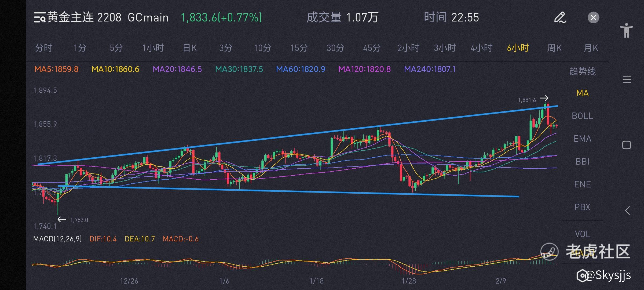Choose the 4小时 interval
The image size is (644, 290).
point(481,48)
